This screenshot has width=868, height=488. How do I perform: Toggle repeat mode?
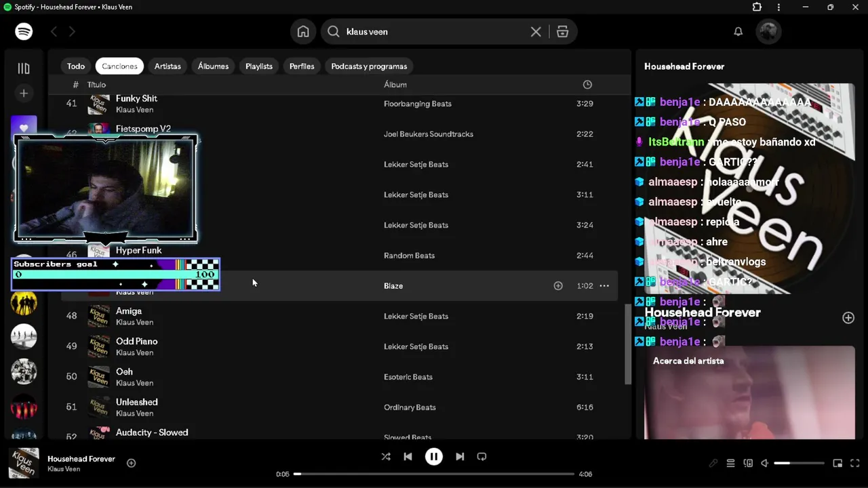pyautogui.click(x=481, y=457)
